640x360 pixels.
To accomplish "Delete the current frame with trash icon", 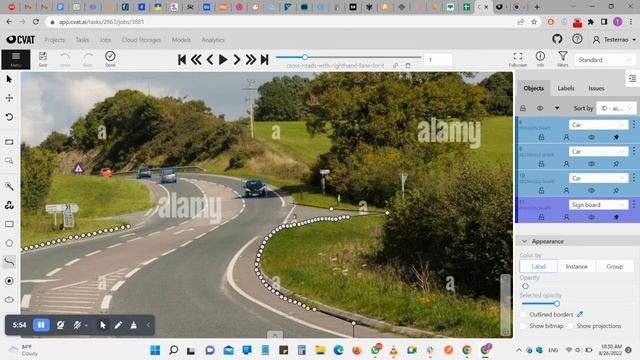I will [408, 65].
